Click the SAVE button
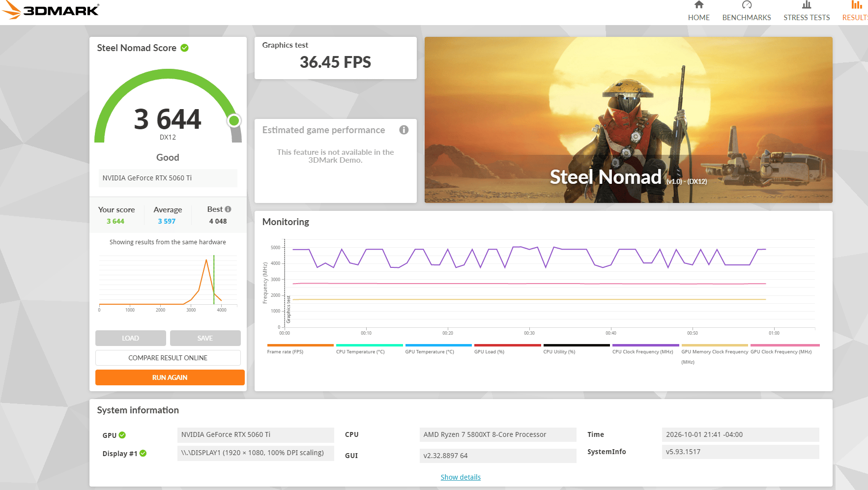The image size is (868, 490). (x=205, y=338)
